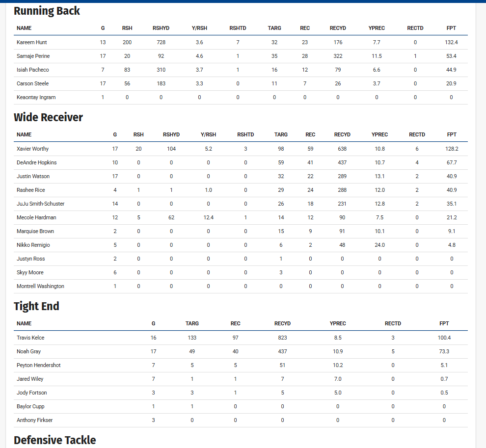Click Noah Gray's 73.3 fantasy points
The image size is (486, 448).
(x=444, y=351)
